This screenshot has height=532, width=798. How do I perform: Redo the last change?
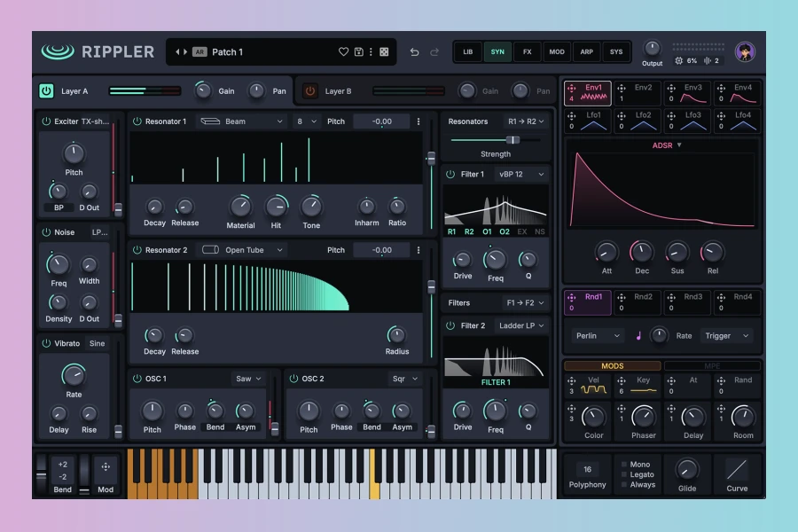(434, 52)
